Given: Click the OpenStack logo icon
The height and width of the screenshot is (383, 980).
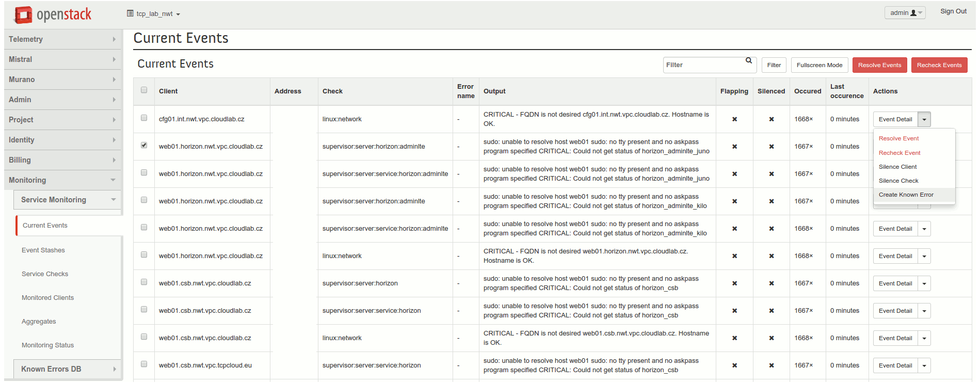Looking at the screenshot, I should click(x=23, y=15).
